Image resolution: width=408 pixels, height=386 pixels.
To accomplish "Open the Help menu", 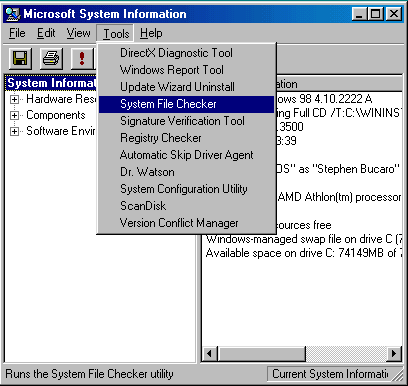I will coord(151,33).
